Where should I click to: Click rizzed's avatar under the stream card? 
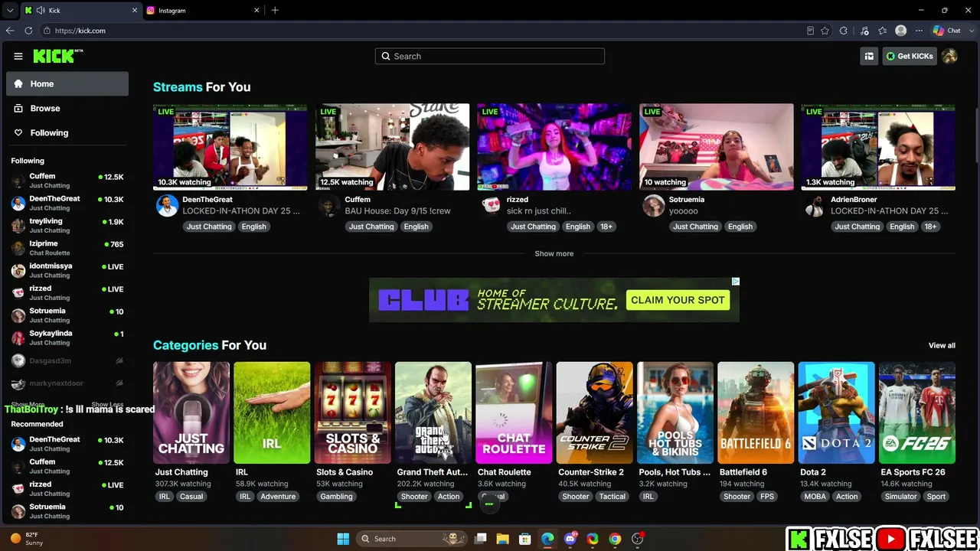coord(492,206)
